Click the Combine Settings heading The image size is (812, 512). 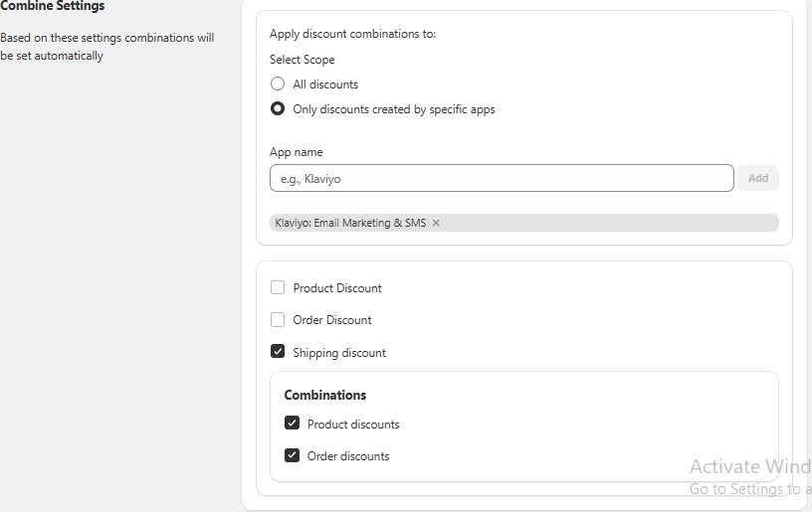(53, 6)
